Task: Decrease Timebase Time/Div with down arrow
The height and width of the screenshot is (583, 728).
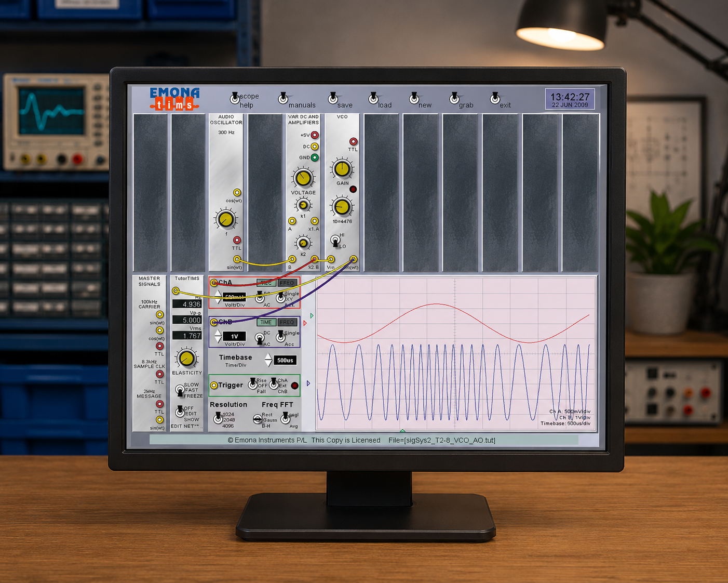Action: point(268,363)
